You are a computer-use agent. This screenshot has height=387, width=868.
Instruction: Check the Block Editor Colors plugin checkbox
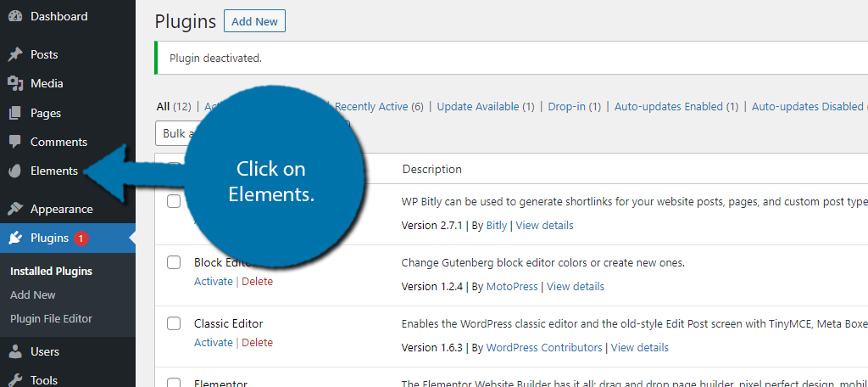pyautogui.click(x=174, y=262)
